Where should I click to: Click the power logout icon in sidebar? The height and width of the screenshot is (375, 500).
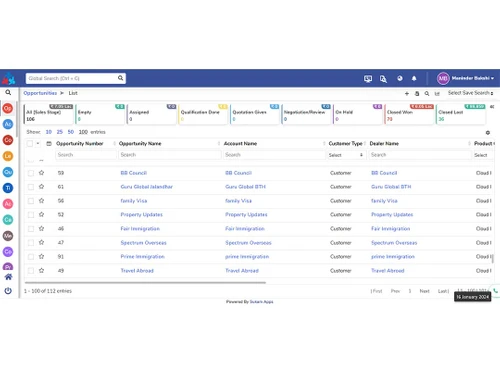click(8, 291)
